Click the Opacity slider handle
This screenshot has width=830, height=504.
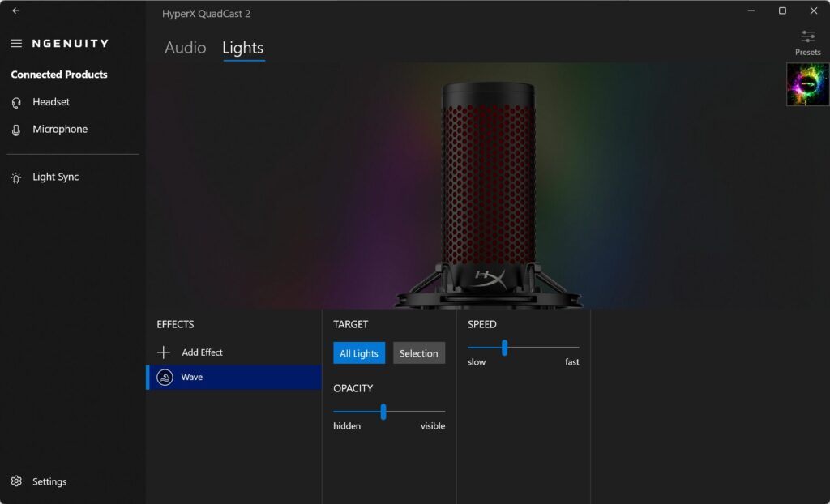tap(383, 412)
